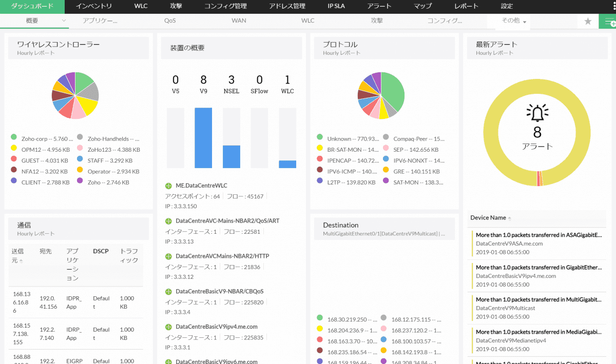The height and width of the screenshot is (364, 616).
Task: Click status icon beside DataCentreBasicV9-NBAR/CBQoS
Action: pyautogui.click(x=168, y=292)
